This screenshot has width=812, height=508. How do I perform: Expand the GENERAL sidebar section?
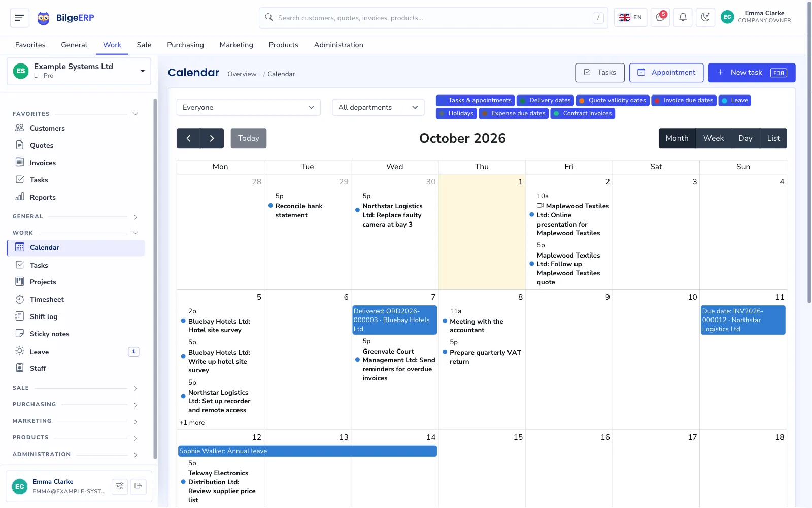coord(75,217)
